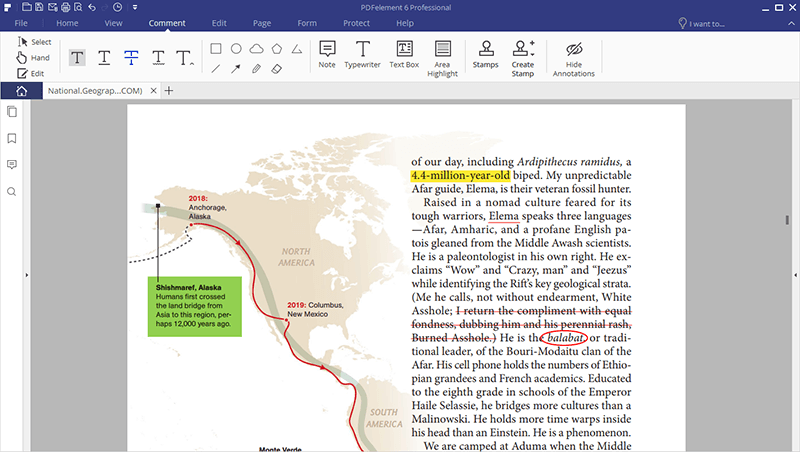Select the blue Strikethrough text tool
800x452 pixels.
(131, 58)
